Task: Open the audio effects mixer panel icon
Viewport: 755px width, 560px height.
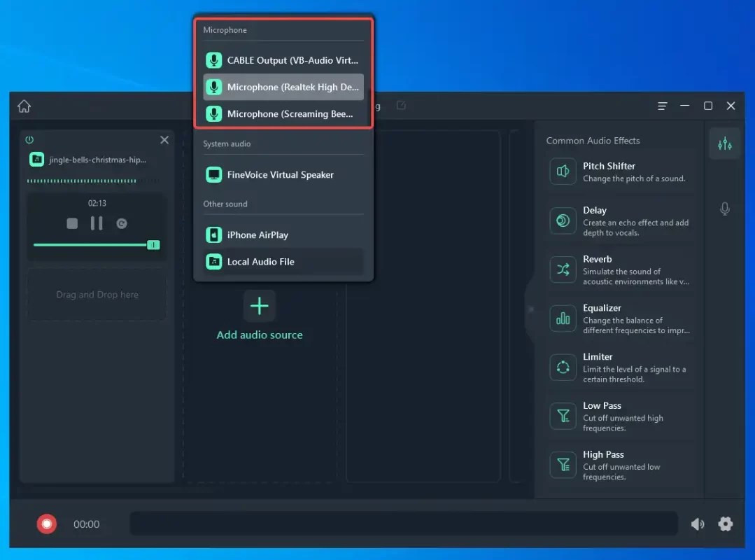Action: coord(725,144)
